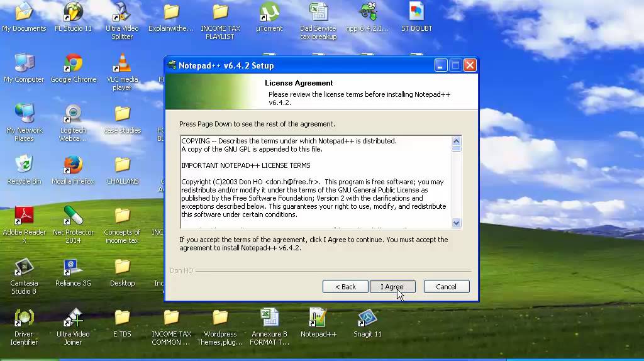Screen dimensions: 644x361
Task: Open the Explainwithe... folder
Action: (x=171, y=16)
